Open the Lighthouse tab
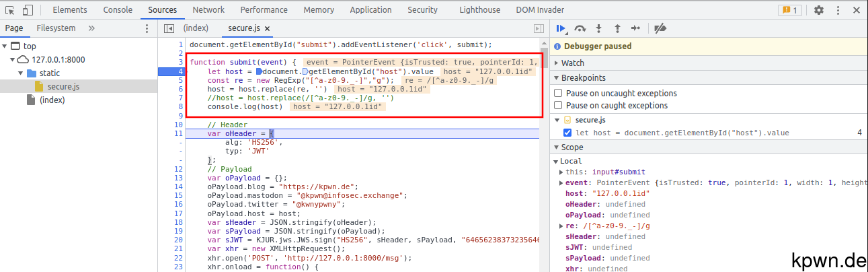This screenshot has height=272, width=868. pyautogui.click(x=479, y=10)
